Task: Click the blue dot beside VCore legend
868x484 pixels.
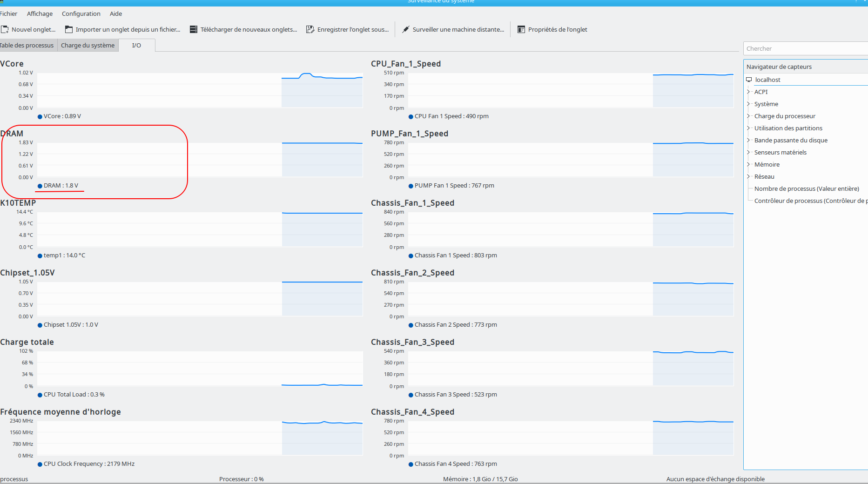Action: coord(40,116)
